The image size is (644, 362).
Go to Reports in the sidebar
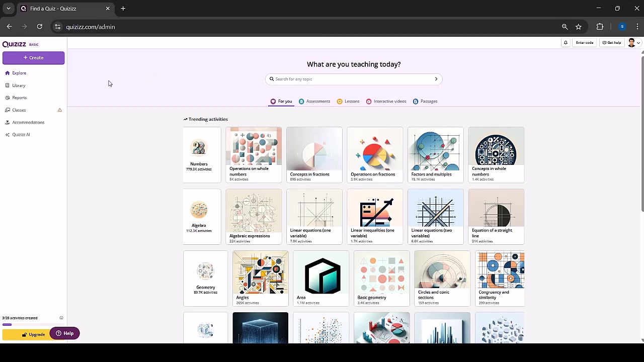[16, 98]
